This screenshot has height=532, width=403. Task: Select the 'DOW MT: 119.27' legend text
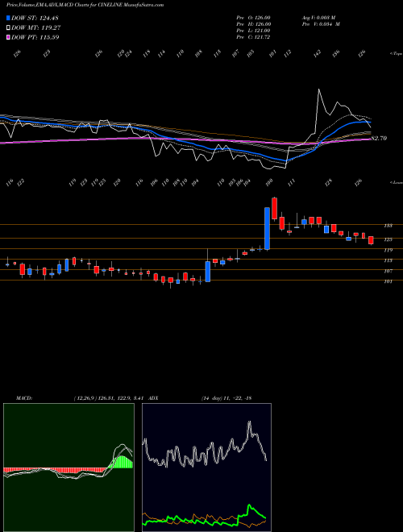36,27
